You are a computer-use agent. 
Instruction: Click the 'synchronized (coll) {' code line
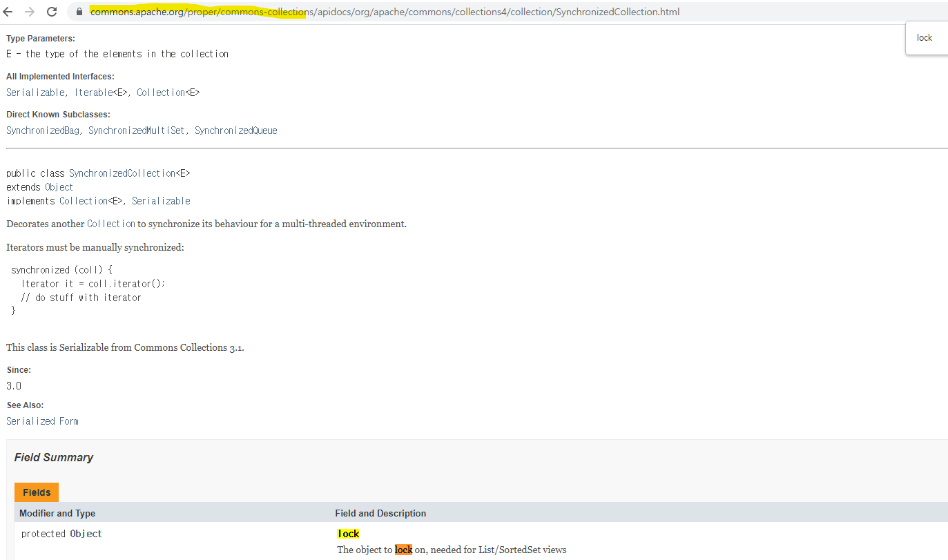click(x=61, y=270)
